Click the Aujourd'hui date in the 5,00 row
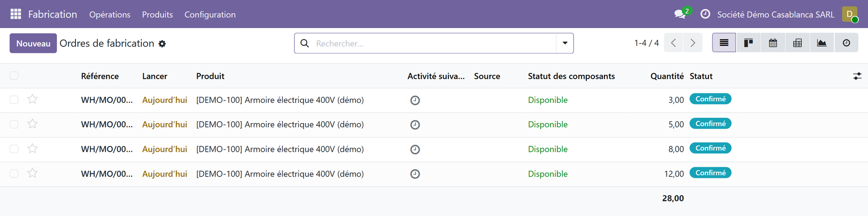This screenshot has width=868, height=216. click(x=165, y=125)
